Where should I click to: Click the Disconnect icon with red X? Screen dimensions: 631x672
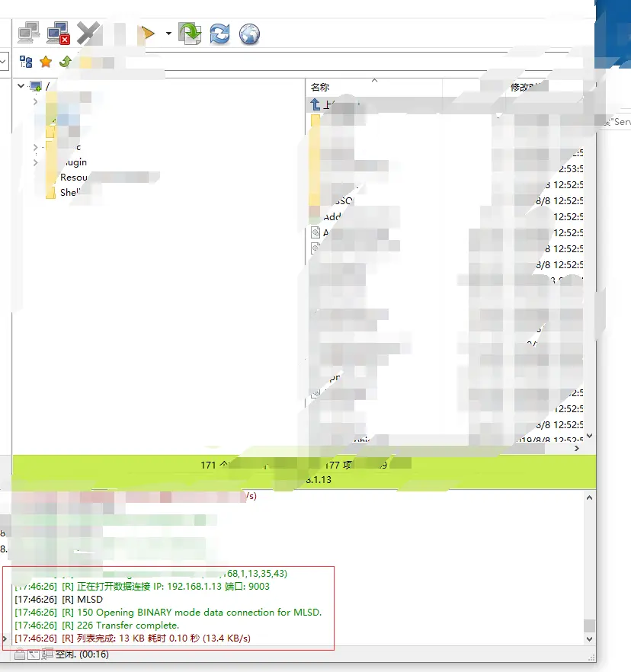(x=58, y=33)
